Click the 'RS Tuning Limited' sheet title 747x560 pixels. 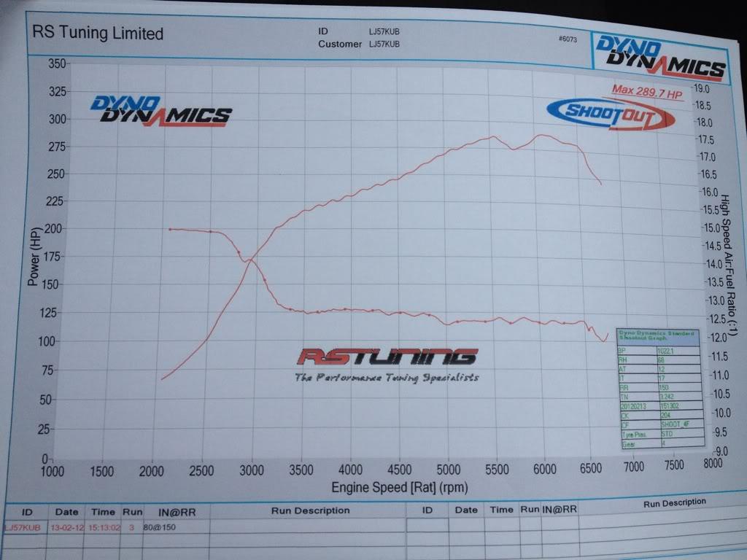pyautogui.click(x=98, y=33)
